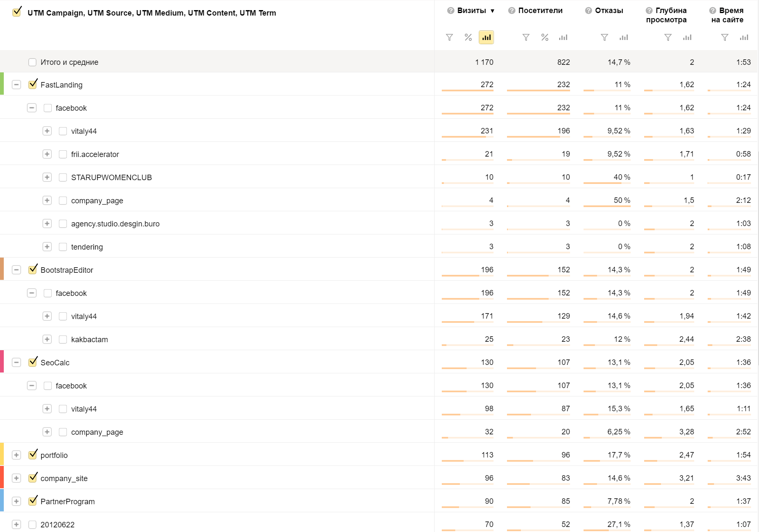Toggle the bar chart icon under Визиты
This screenshot has width=759, height=532.
coord(486,37)
